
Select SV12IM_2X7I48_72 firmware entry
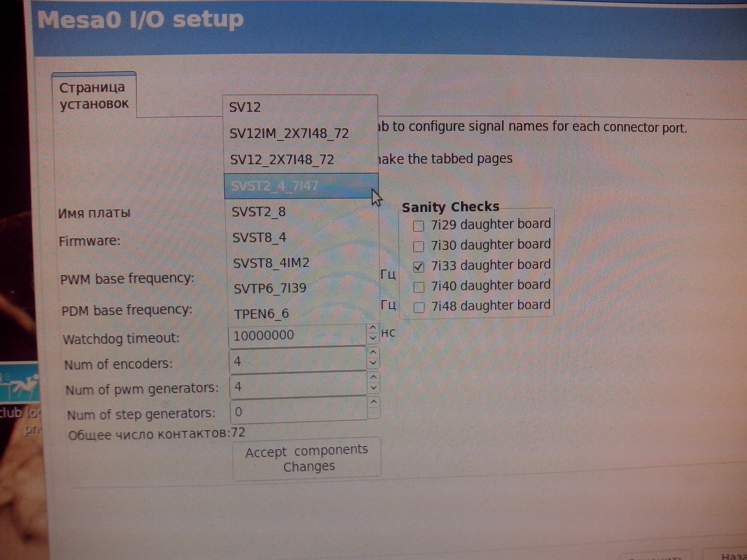[289, 134]
